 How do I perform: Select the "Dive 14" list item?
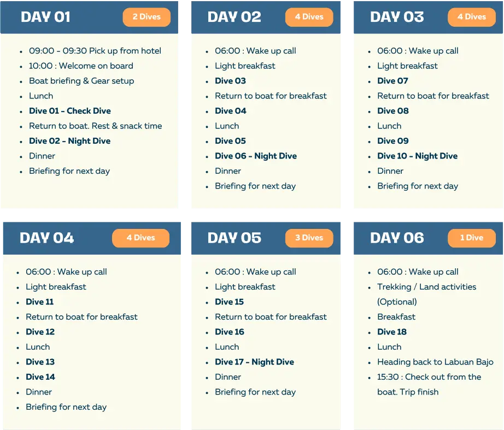[40, 377]
